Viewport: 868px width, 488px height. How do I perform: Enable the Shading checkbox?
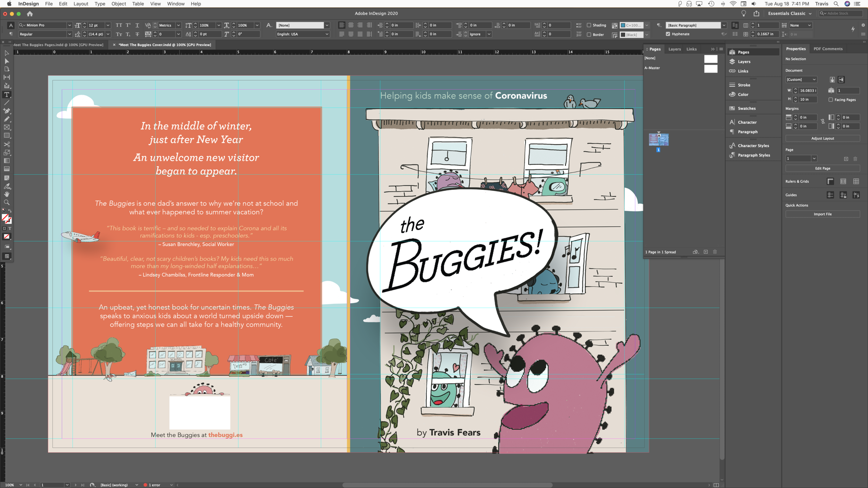(x=589, y=25)
